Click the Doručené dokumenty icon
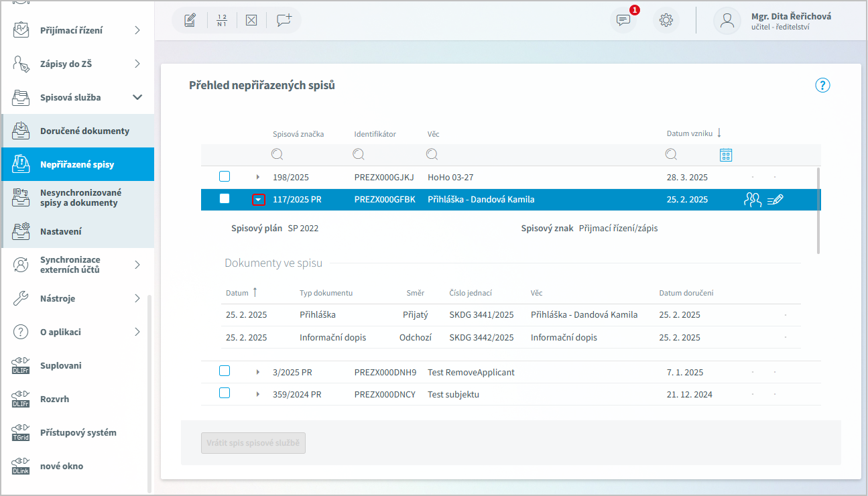The width and height of the screenshot is (868, 496). (x=21, y=131)
